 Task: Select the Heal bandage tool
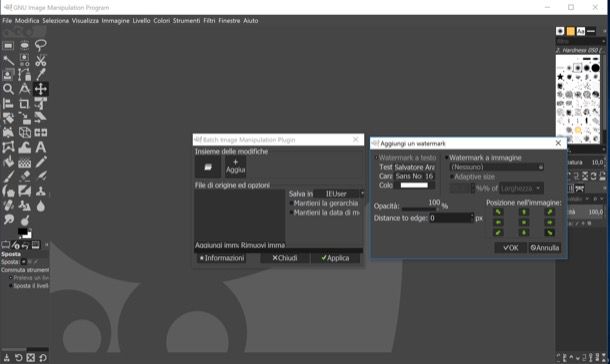click(8, 205)
